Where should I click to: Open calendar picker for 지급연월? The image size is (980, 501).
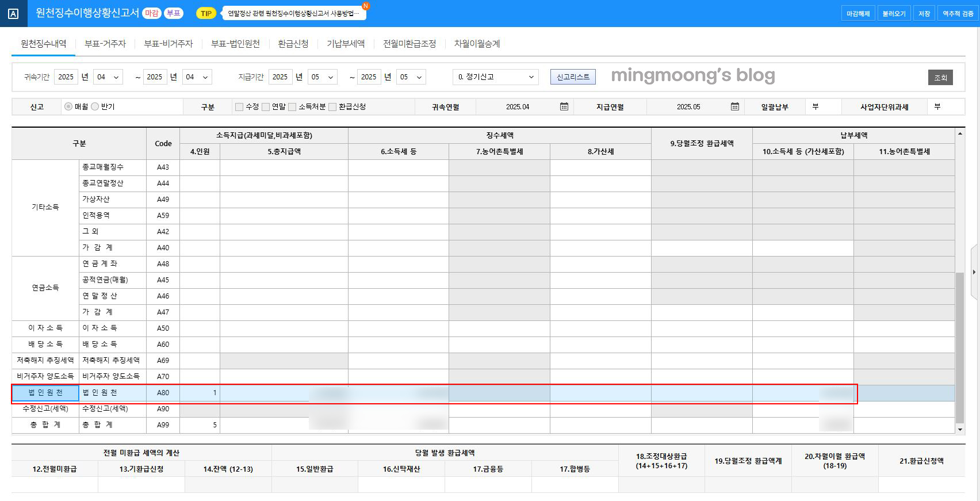click(735, 106)
